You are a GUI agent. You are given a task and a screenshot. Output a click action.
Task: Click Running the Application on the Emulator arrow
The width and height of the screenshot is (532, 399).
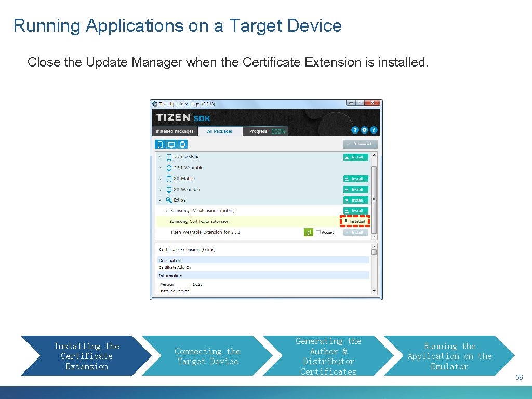(x=449, y=355)
